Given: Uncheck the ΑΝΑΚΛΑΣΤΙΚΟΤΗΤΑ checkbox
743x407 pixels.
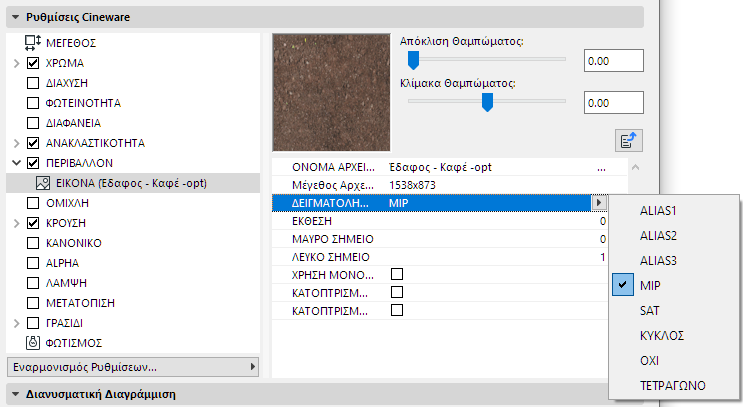Looking at the screenshot, I should coord(33,143).
